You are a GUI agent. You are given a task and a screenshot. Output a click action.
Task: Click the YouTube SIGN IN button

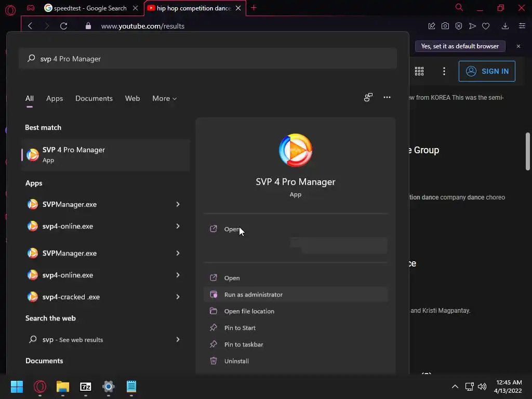487,71
